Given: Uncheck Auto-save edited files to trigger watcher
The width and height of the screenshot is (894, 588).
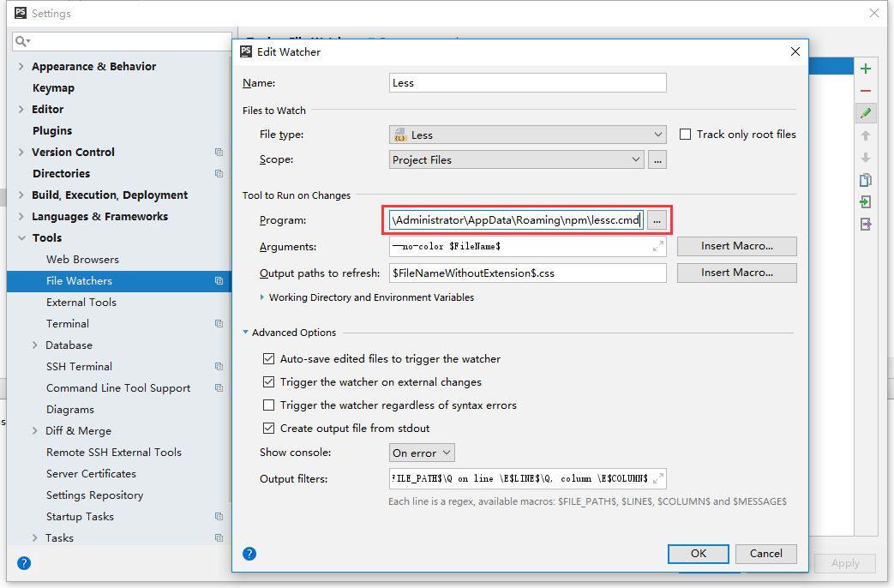Looking at the screenshot, I should pyautogui.click(x=269, y=359).
